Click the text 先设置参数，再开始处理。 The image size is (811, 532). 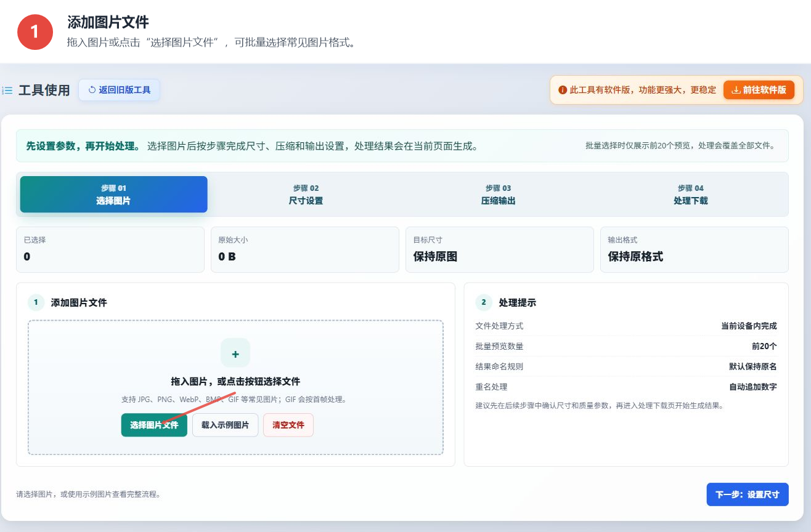83,146
